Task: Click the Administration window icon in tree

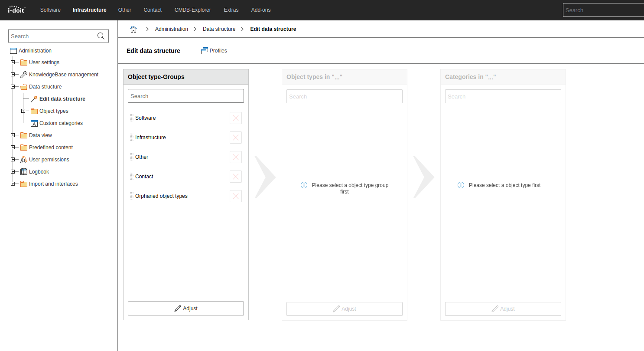Action: point(13,51)
